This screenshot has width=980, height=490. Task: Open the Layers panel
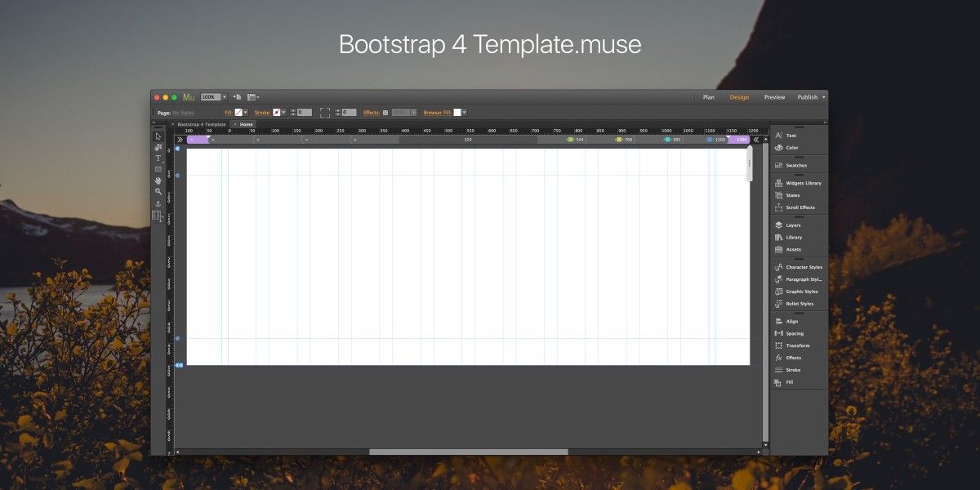pyautogui.click(x=787, y=225)
